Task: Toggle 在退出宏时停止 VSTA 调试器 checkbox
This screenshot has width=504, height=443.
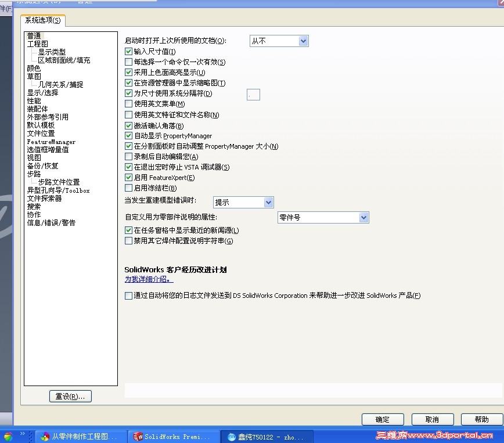Action: point(128,167)
